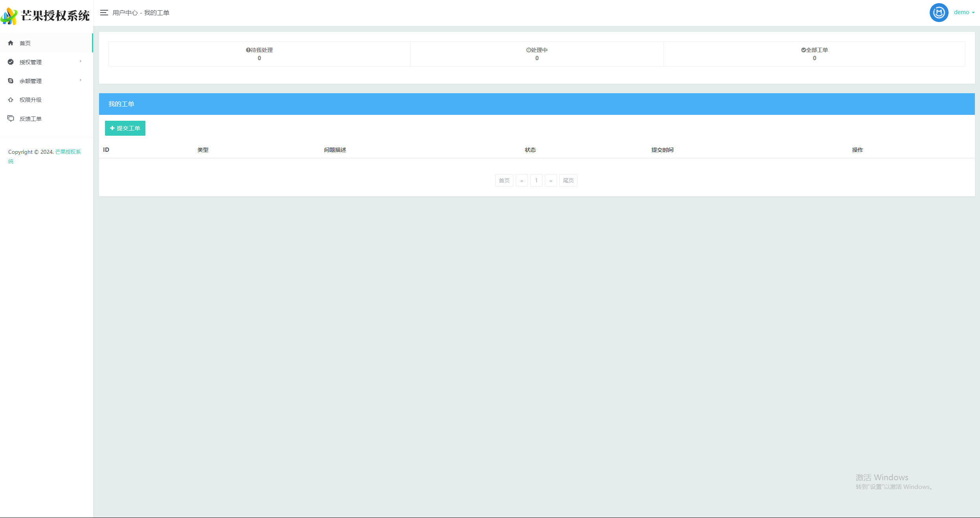Click the 首页 home icon in sidebar
This screenshot has height=518, width=980.
point(10,43)
